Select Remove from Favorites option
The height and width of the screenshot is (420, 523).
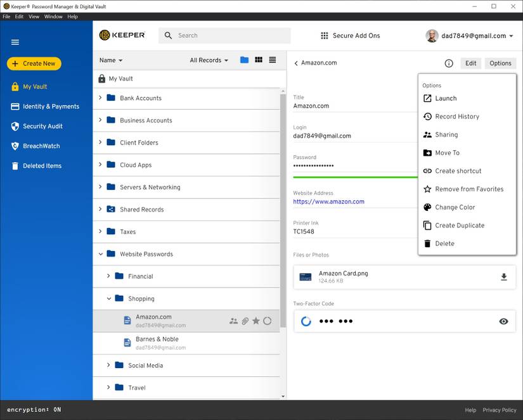467,189
